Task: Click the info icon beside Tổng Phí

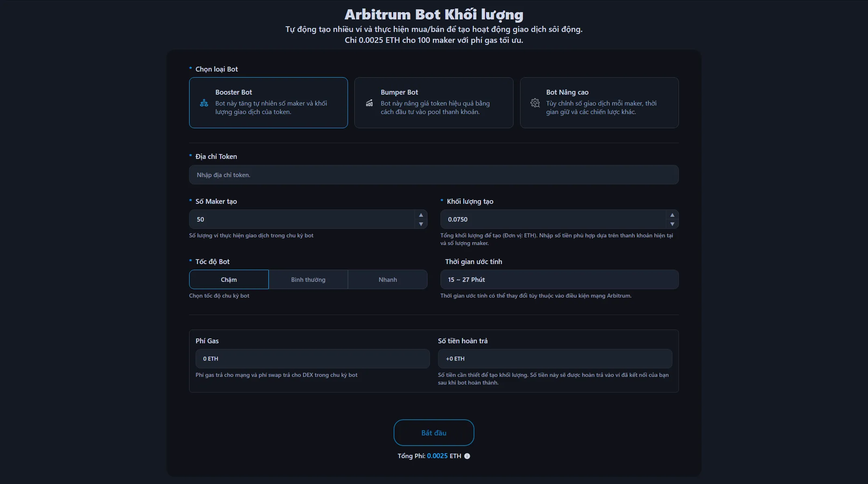Action: [467, 456]
